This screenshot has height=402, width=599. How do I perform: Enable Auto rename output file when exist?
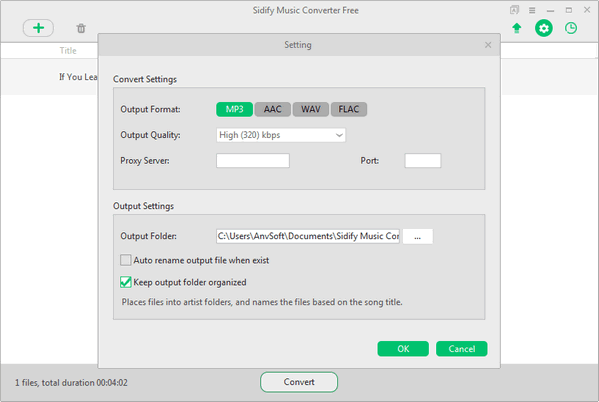(x=126, y=260)
